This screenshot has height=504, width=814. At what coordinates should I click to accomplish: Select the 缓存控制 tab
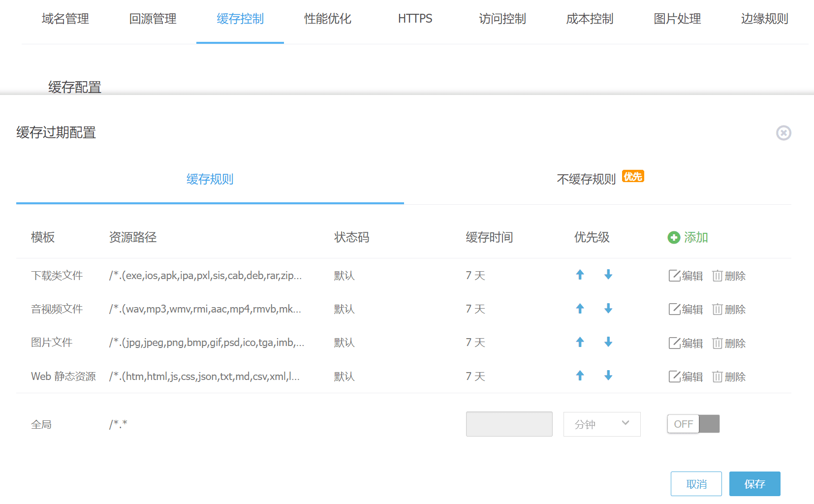[x=240, y=19]
